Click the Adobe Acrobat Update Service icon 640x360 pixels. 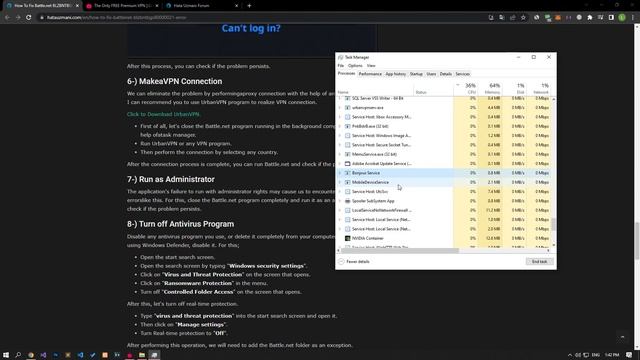[347, 164]
